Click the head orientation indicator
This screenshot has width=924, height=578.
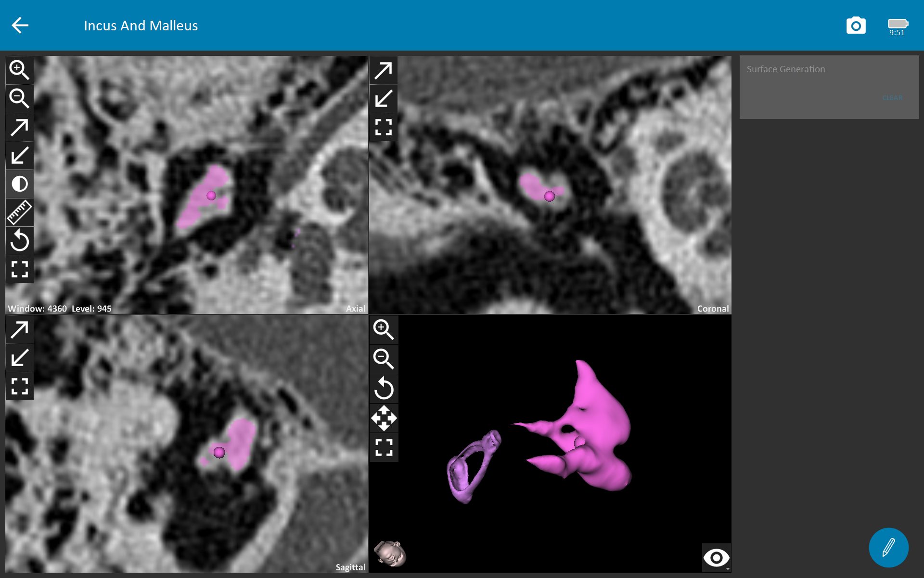pyautogui.click(x=390, y=553)
